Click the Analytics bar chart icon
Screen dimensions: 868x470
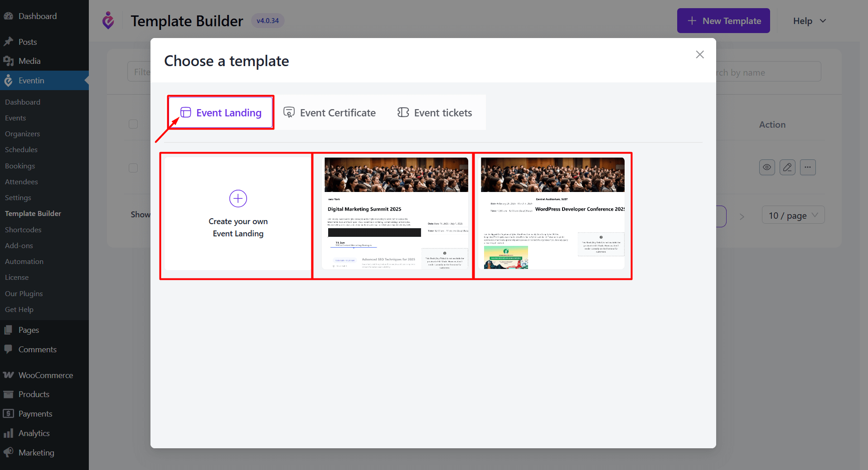[x=9, y=433]
